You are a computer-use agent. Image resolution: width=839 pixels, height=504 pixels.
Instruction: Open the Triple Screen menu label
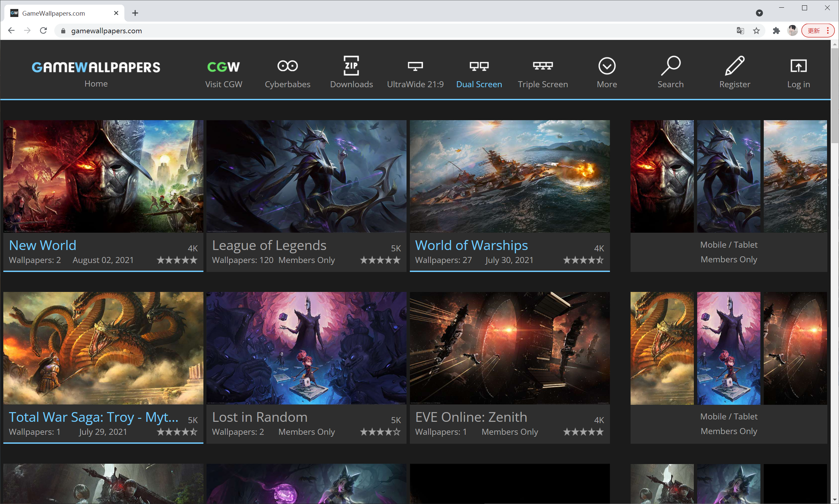(x=543, y=84)
